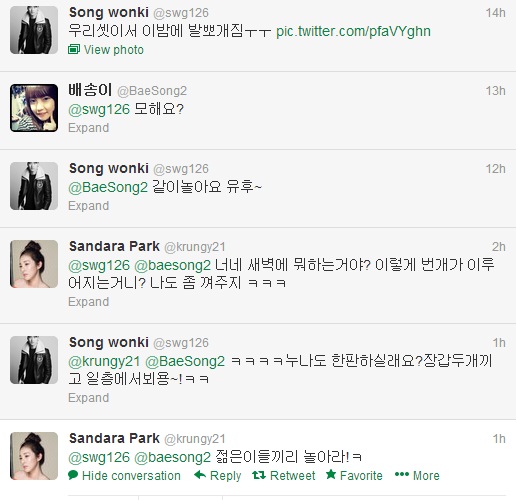Image resolution: width=516 pixels, height=500 pixels.
Task: Open the pic.twitter.com/pfaVYghn link
Action: click(x=353, y=31)
